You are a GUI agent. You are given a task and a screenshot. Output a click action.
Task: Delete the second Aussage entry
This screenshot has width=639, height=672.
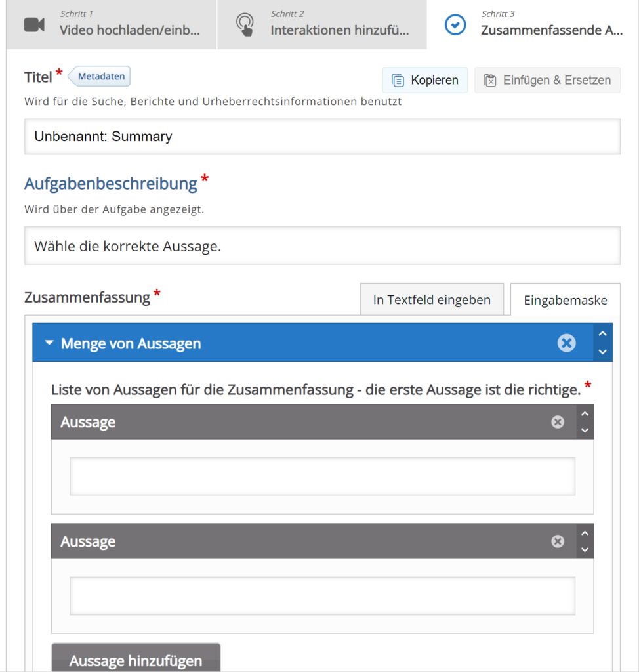click(x=558, y=541)
